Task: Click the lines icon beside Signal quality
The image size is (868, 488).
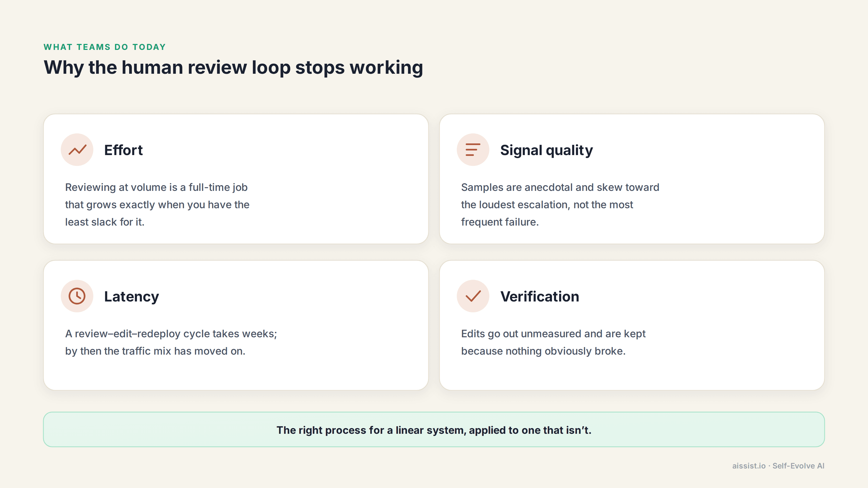Action: pos(473,150)
